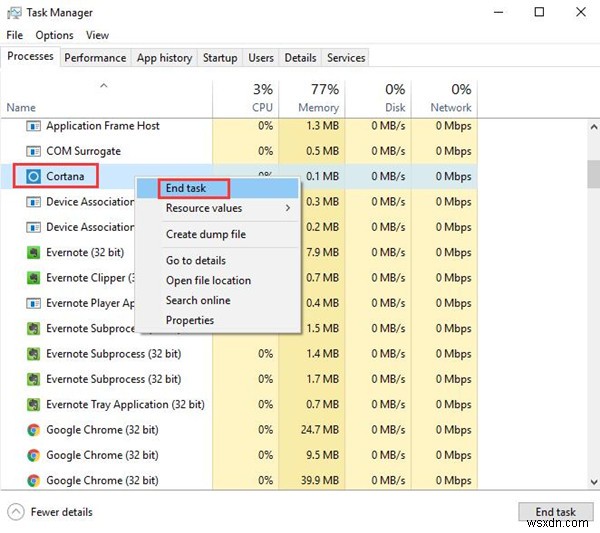Viewport: 600px width, 533px height.
Task: Switch to the Processes tab
Action: click(30, 56)
